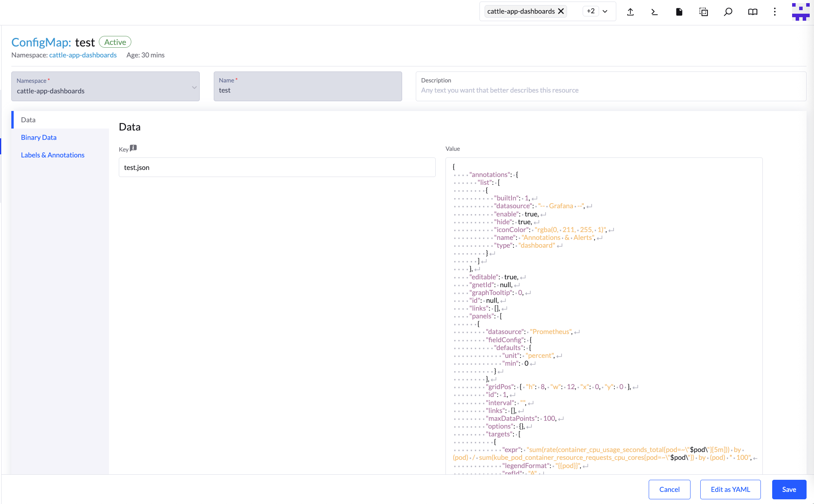This screenshot has height=504, width=814.
Task: Open the Labels & Annotations tab
Action: [53, 155]
